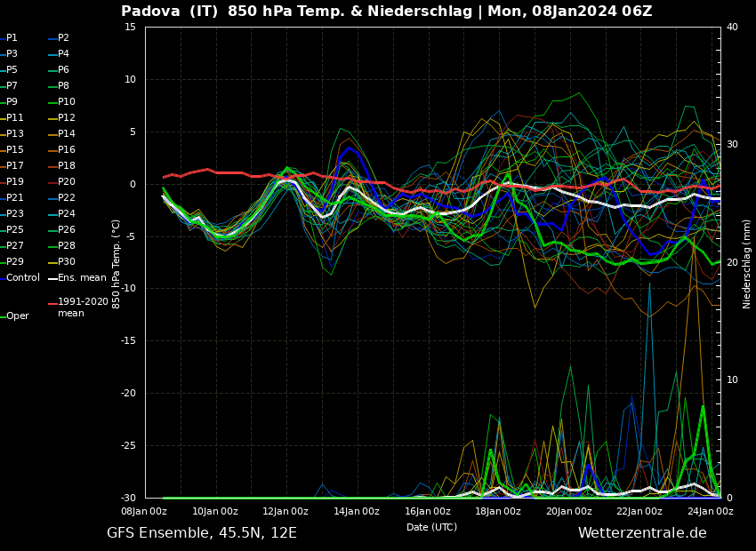
Task: Click the '20Jan 00z' date tick
Action: 569,511
